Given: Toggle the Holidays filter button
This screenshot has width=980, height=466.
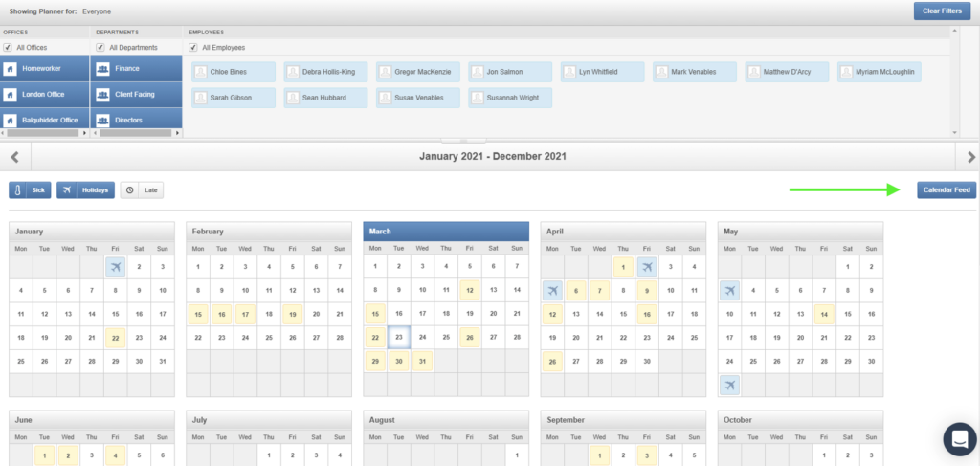Looking at the screenshot, I should (85, 190).
